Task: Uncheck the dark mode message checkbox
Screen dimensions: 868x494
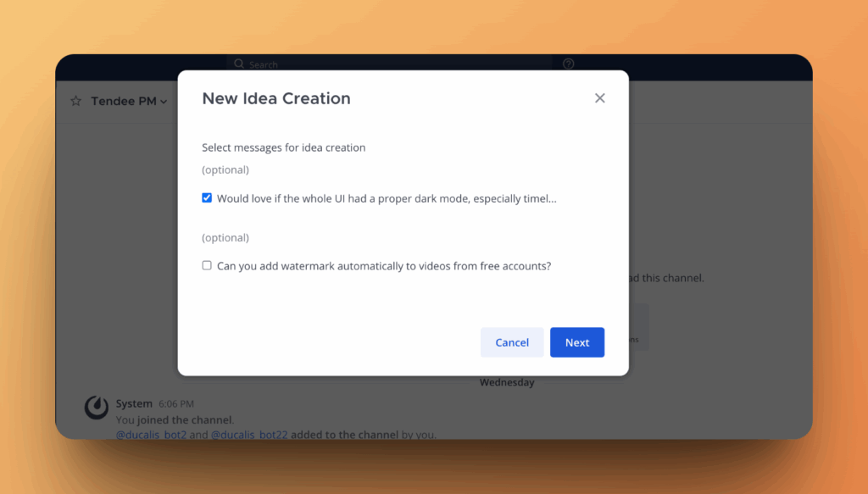Action: click(x=207, y=198)
